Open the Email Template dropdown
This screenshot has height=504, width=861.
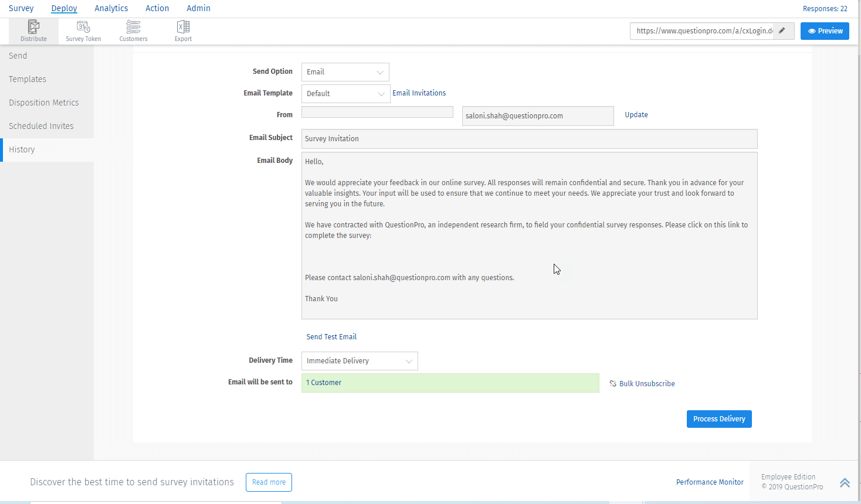pyautogui.click(x=345, y=94)
